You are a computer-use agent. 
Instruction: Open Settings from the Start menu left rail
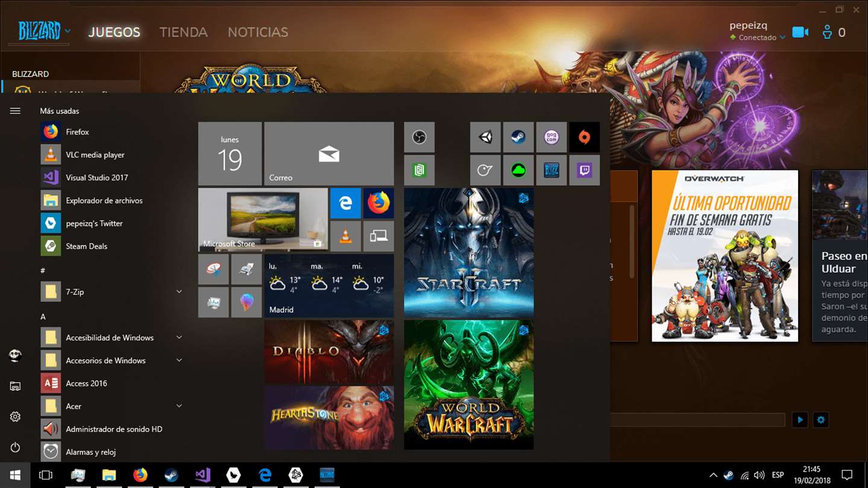point(15,416)
